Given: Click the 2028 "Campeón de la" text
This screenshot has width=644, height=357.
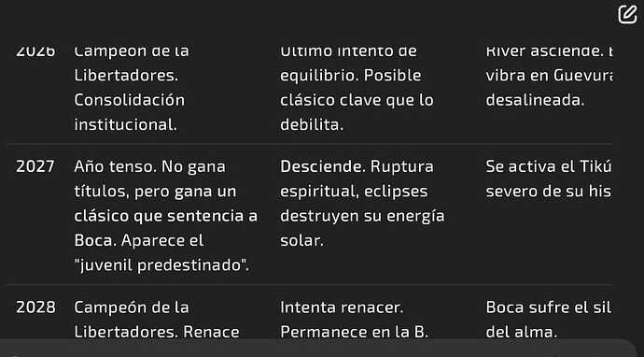Looking at the screenshot, I should 132,307.
